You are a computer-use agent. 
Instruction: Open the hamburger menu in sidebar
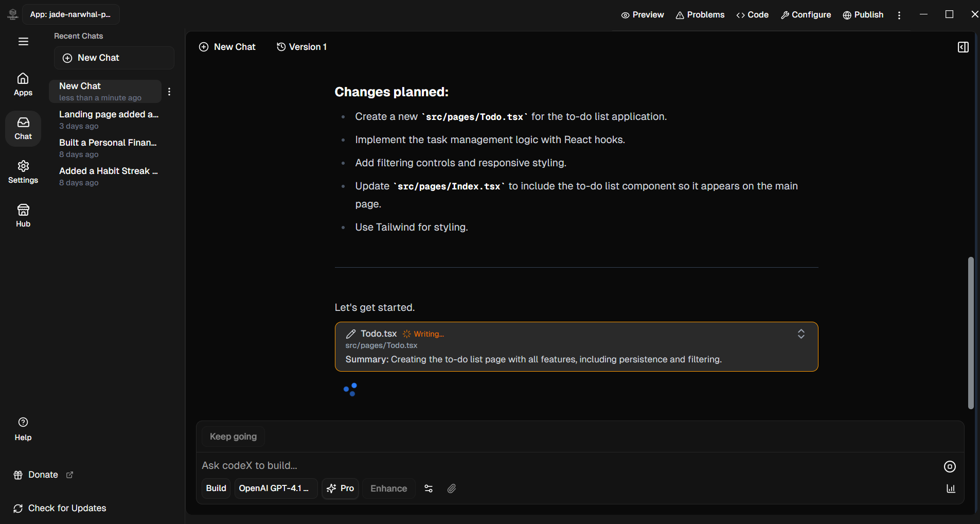[x=23, y=42]
